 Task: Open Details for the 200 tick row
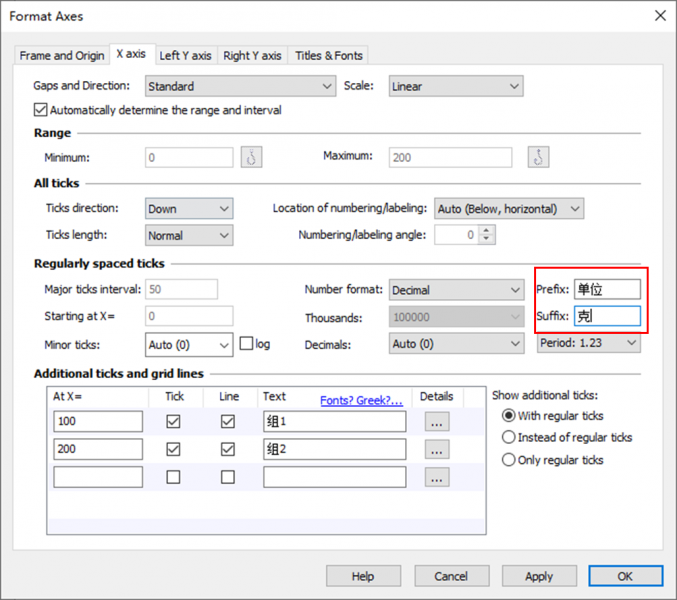coord(436,450)
